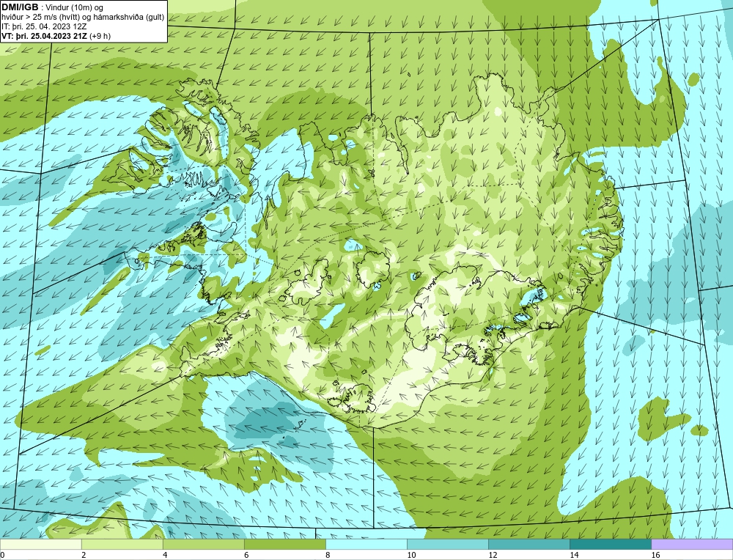Image resolution: width=733 pixels, height=560 pixels.
Task: Click the legend scale label '10'
Action: (x=410, y=555)
